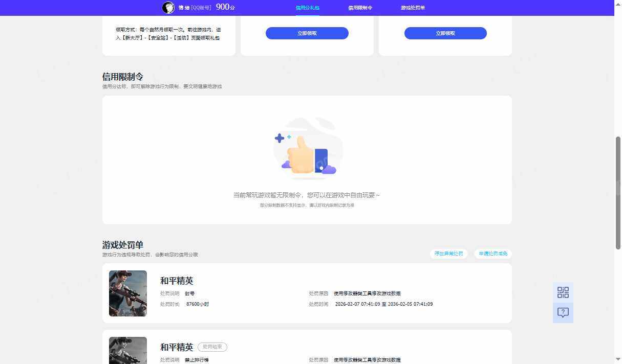Click the 和平精英 title of 封号 penalty
Viewport: 622px width, 364px height.
tap(177, 281)
